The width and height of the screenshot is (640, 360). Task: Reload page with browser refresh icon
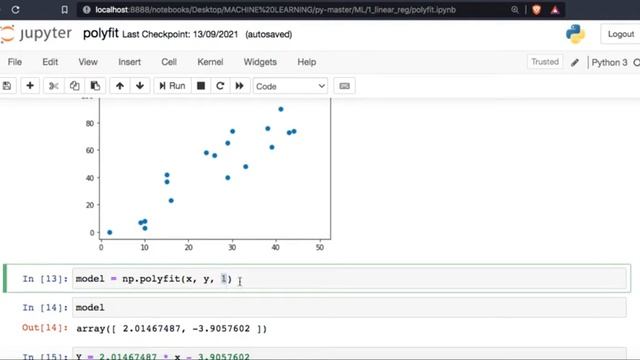click(x=16, y=9)
